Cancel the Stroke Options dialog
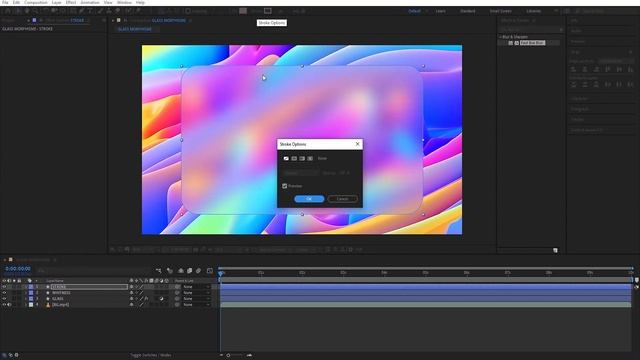 pos(342,199)
